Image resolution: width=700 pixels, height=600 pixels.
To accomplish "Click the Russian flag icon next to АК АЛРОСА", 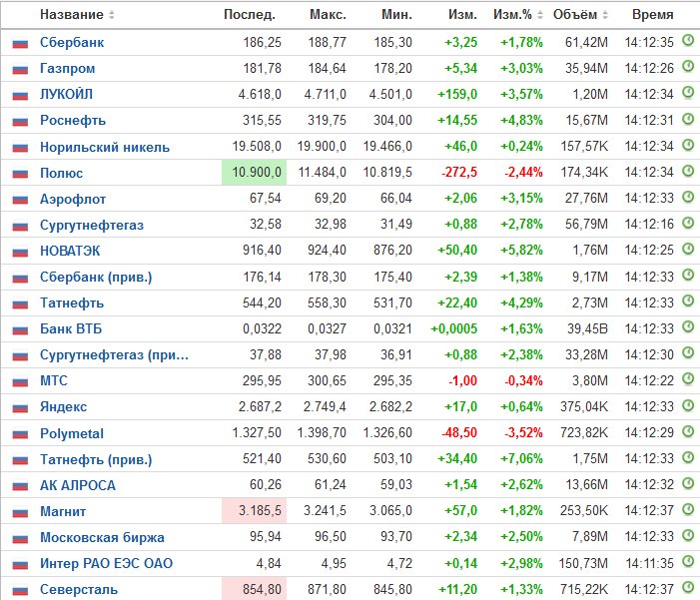I will click(x=20, y=486).
